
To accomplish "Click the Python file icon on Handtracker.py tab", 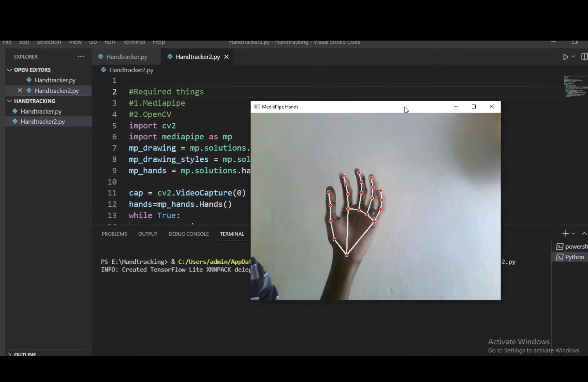I will point(101,57).
